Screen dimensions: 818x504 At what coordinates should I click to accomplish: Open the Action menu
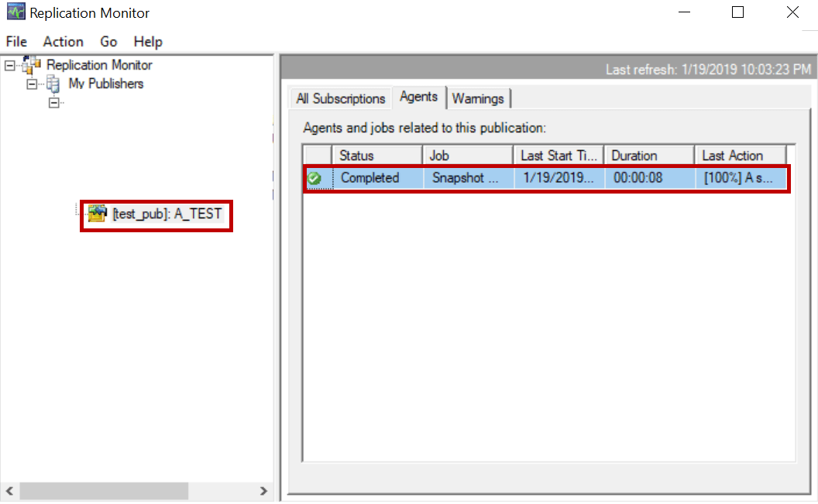(63, 42)
